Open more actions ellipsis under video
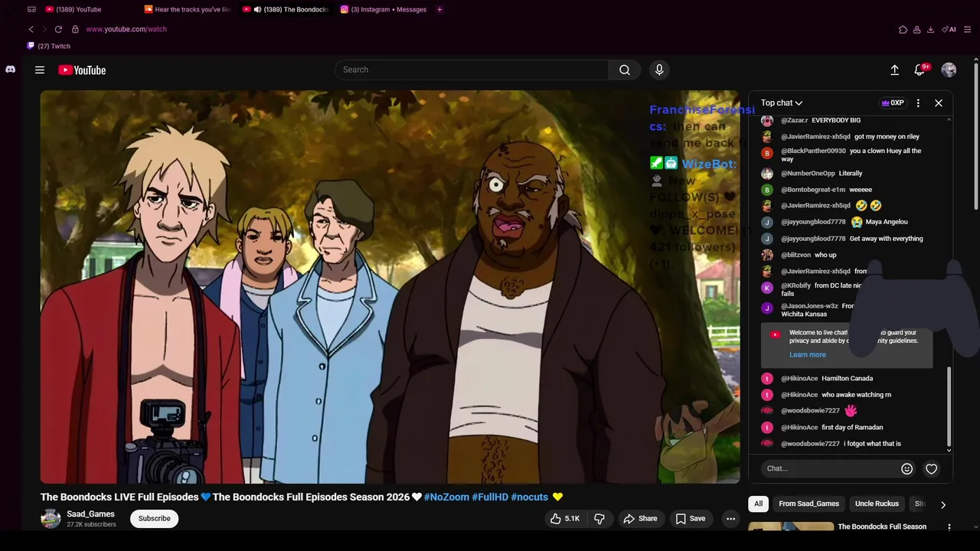This screenshot has width=980, height=551. pos(730,519)
